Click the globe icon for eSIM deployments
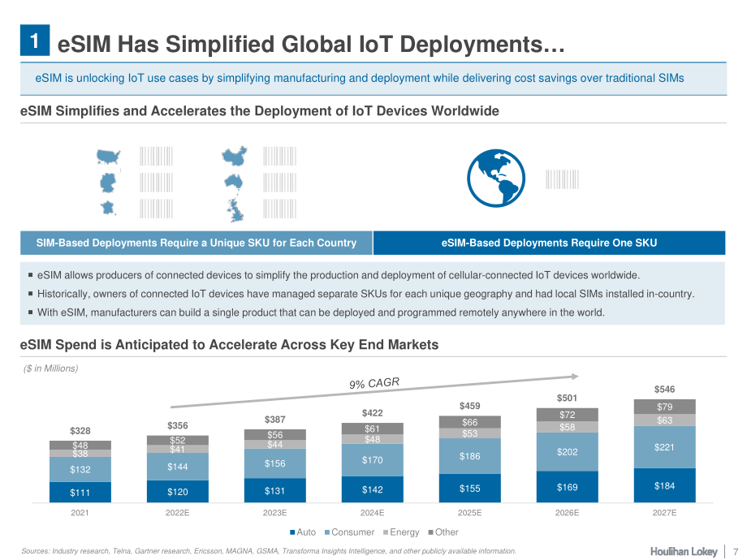The width and height of the screenshot is (747, 560). 496,178
